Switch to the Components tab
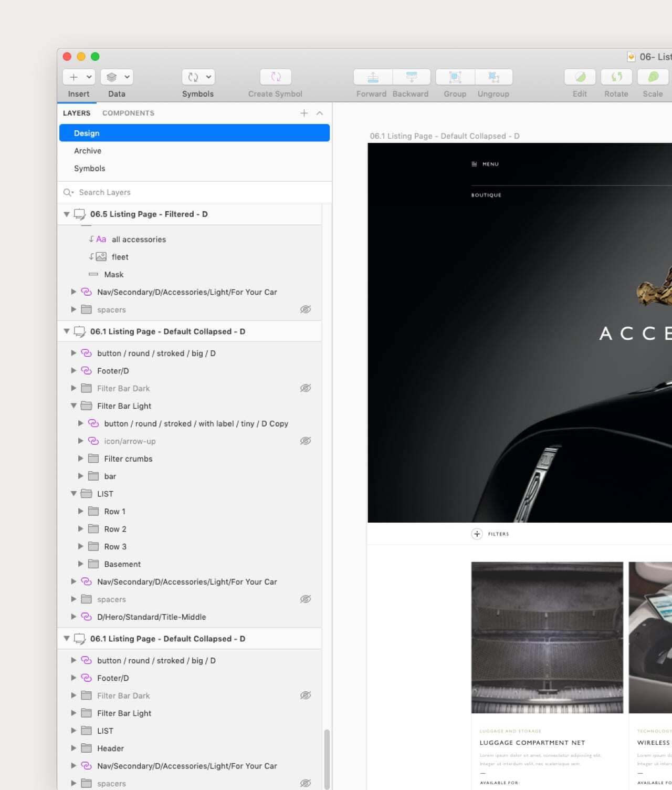 pyautogui.click(x=128, y=113)
